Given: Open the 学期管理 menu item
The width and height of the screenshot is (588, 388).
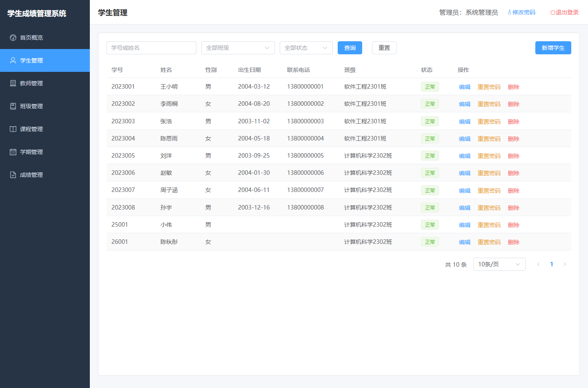Looking at the screenshot, I should (x=45, y=152).
